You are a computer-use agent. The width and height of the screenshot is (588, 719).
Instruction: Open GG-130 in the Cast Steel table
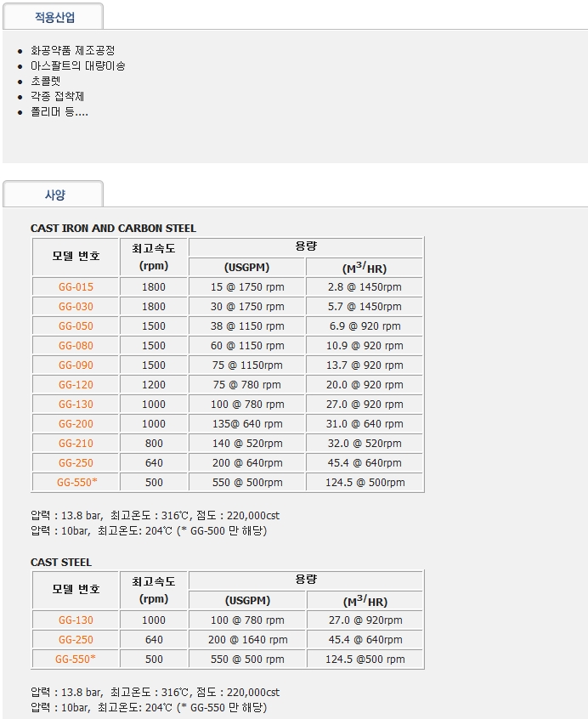coord(76,620)
